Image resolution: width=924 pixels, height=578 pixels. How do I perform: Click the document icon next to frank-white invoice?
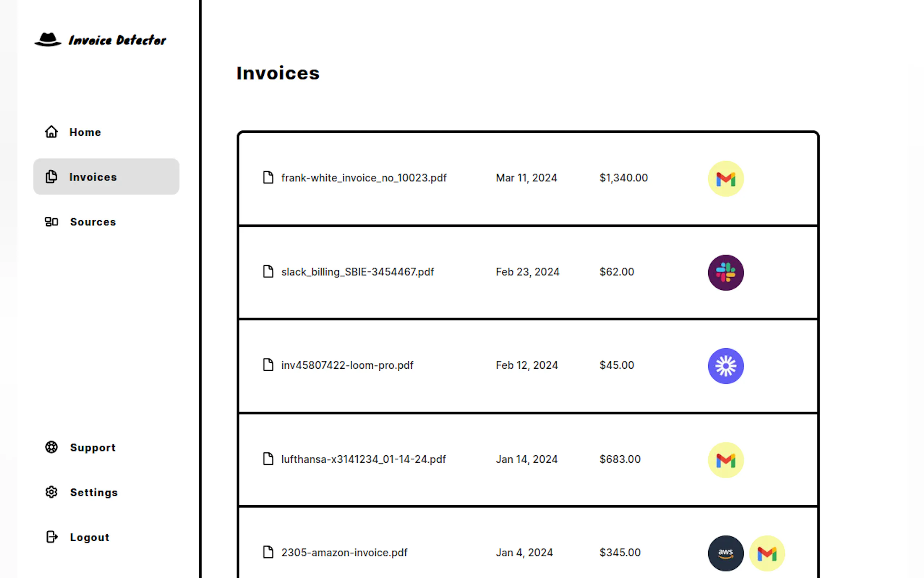(x=268, y=178)
